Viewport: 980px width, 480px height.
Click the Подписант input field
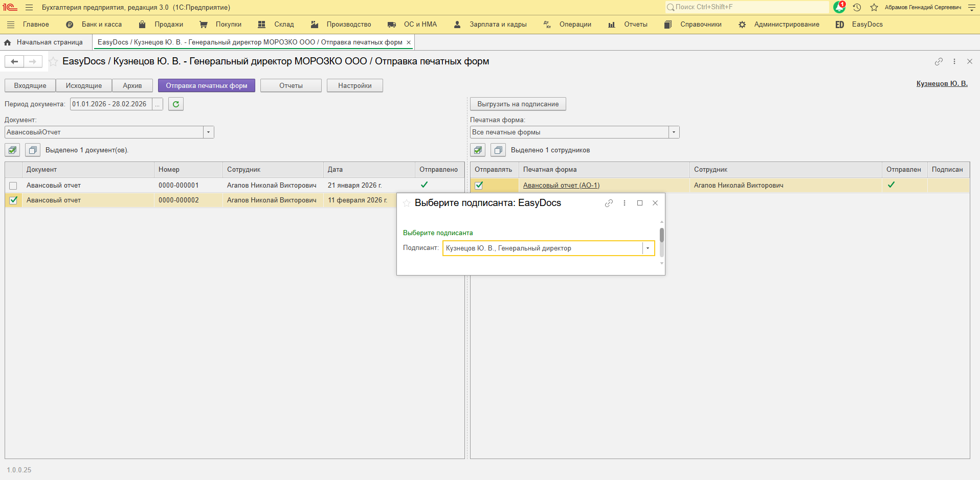click(x=543, y=248)
